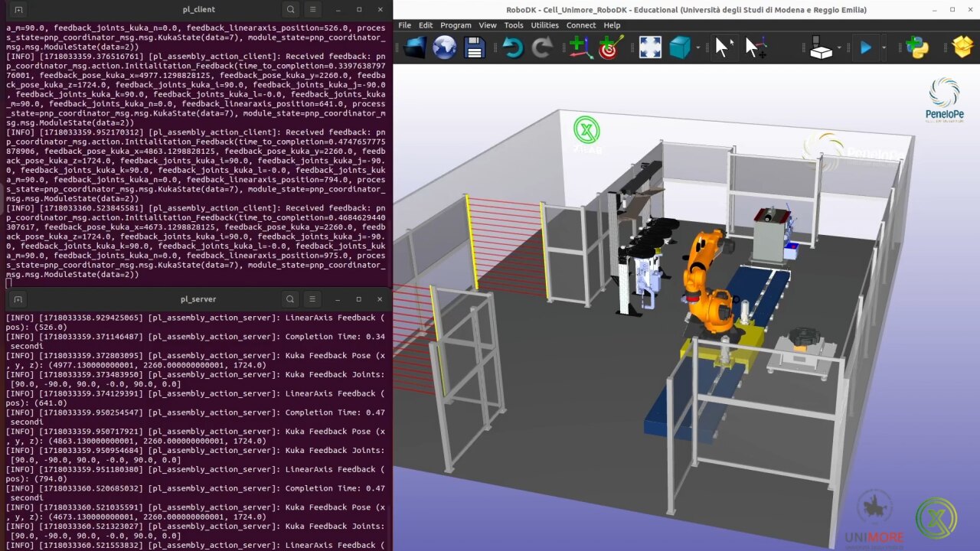This screenshot has width=980, height=551.
Task: Expand the dropdown arrow beside the play button
Action: pos(884,48)
